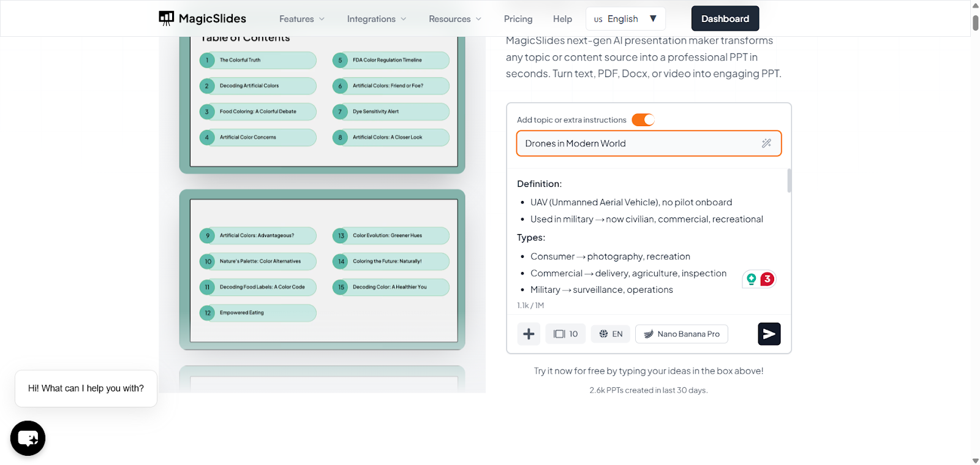Click the green Grammarly lightbulb icon
Viewport: 980px width, 465px height.
(752, 279)
